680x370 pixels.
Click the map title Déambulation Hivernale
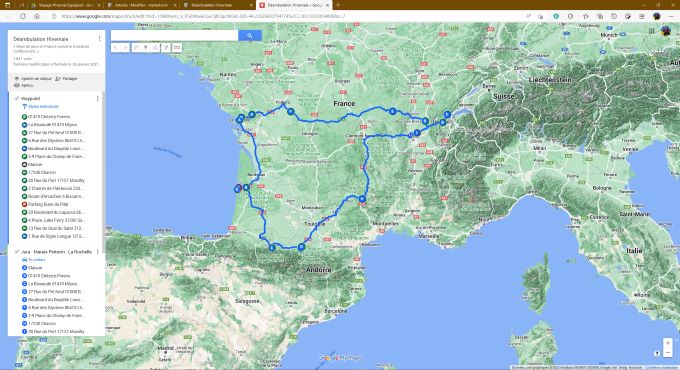pyautogui.click(x=40, y=39)
